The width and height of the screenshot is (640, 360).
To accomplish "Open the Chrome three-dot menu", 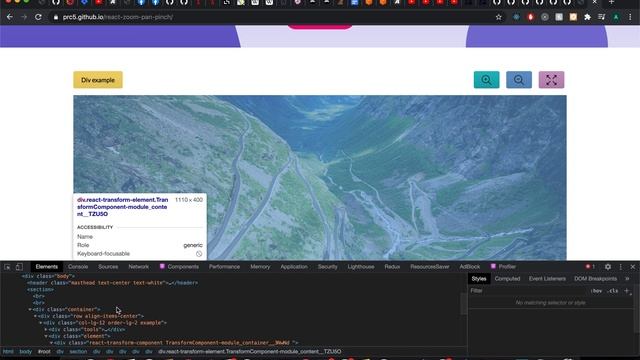I will pos(630,17).
